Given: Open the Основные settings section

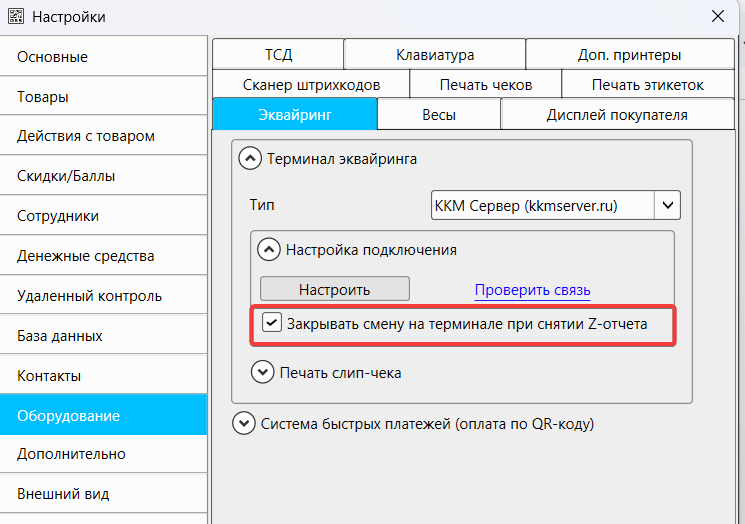Looking at the screenshot, I should (103, 57).
